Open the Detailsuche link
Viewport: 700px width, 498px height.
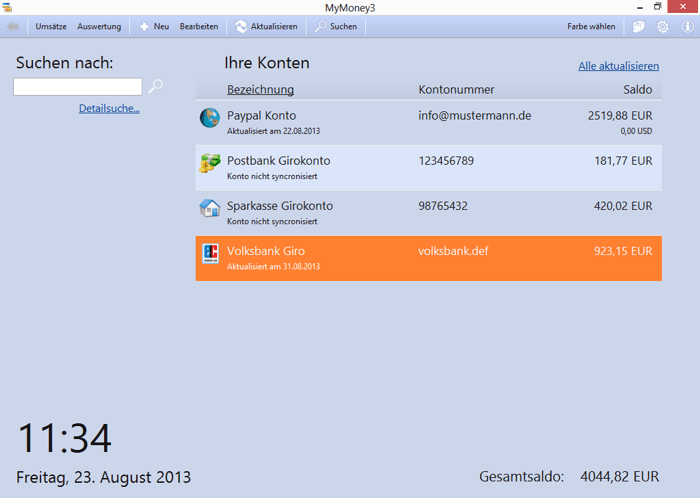pos(109,108)
